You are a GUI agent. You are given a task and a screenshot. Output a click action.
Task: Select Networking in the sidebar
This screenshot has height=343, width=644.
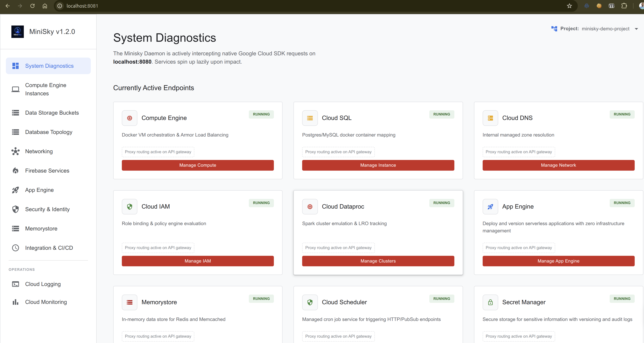(x=48, y=151)
